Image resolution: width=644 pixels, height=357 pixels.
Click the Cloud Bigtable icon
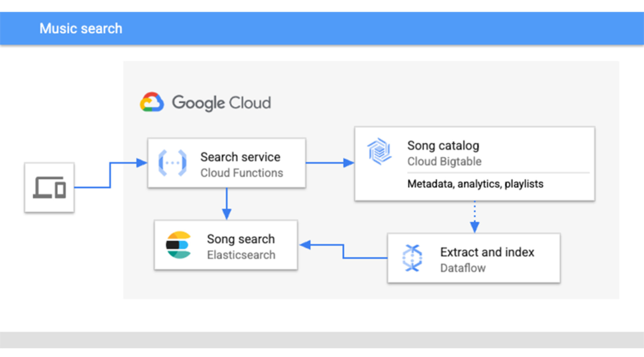click(x=380, y=152)
